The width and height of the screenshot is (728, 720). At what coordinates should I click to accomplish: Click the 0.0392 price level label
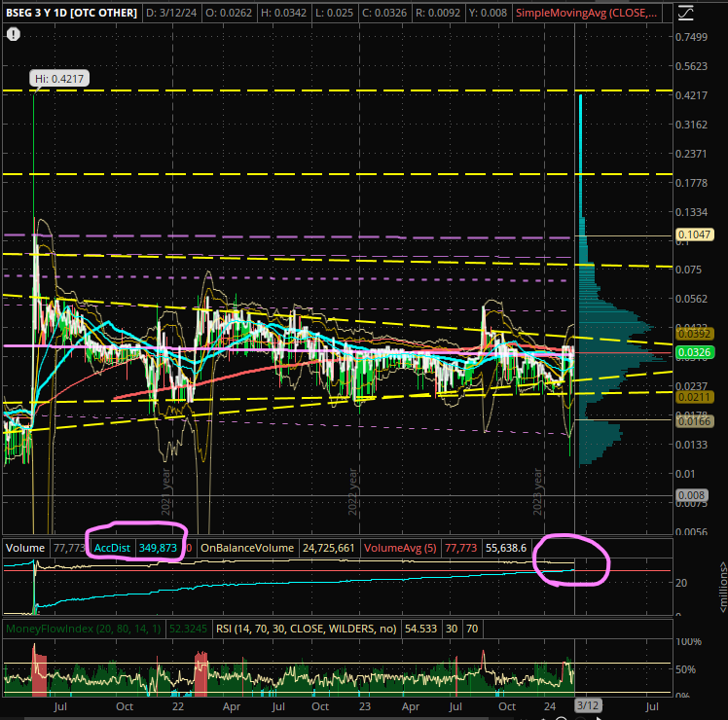point(694,334)
